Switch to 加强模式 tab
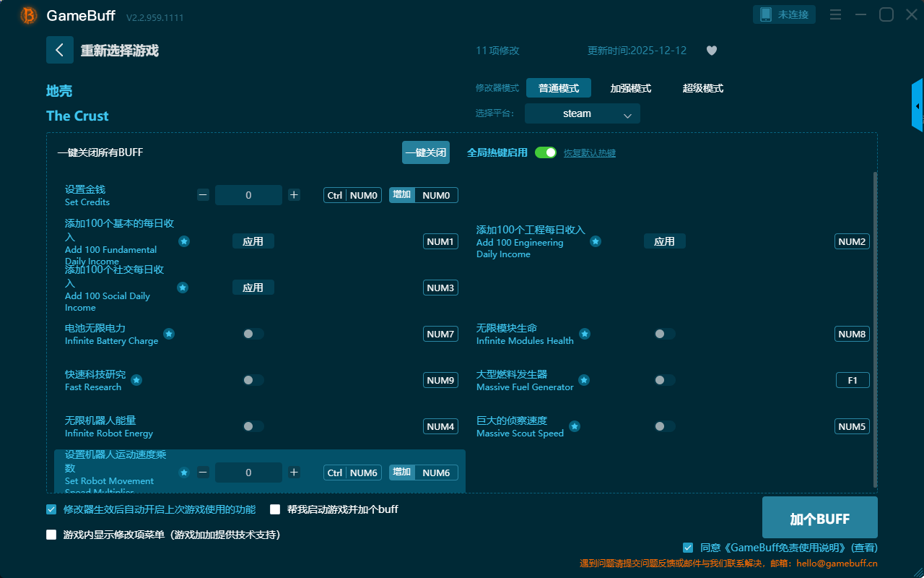The width and height of the screenshot is (924, 578). 630,88
